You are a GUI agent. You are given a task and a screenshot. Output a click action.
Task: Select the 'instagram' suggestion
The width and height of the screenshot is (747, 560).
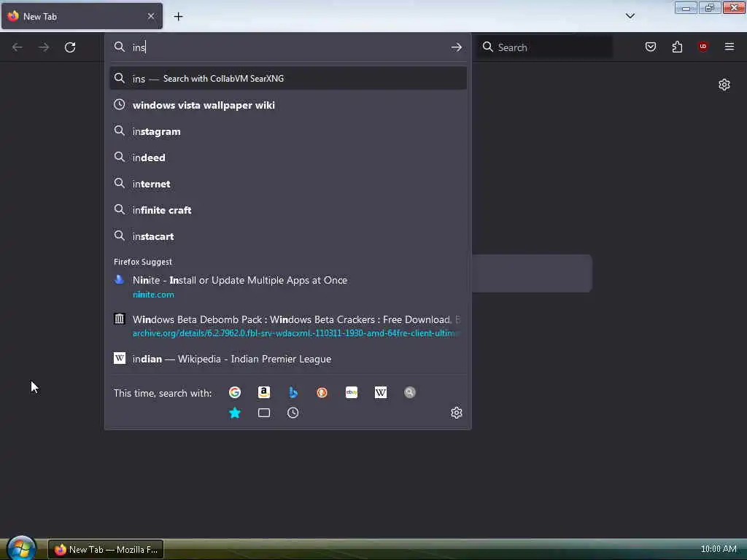(x=287, y=131)
